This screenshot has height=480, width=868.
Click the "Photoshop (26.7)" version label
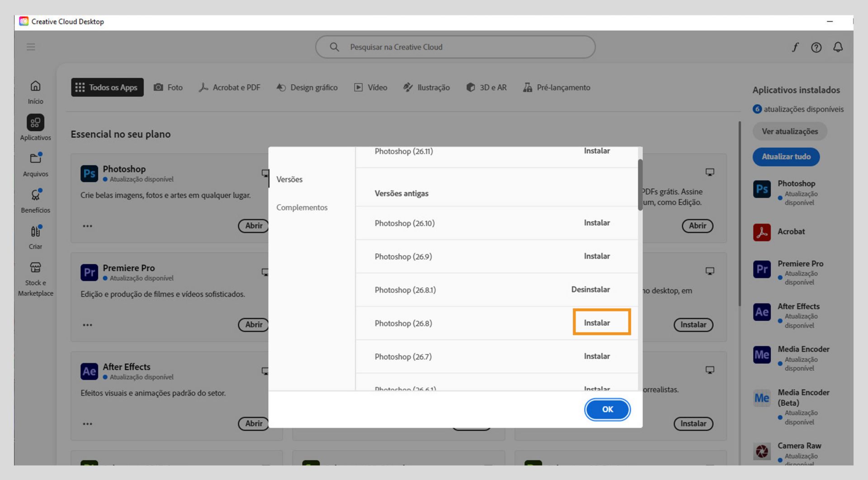click(x=403, y=357)
